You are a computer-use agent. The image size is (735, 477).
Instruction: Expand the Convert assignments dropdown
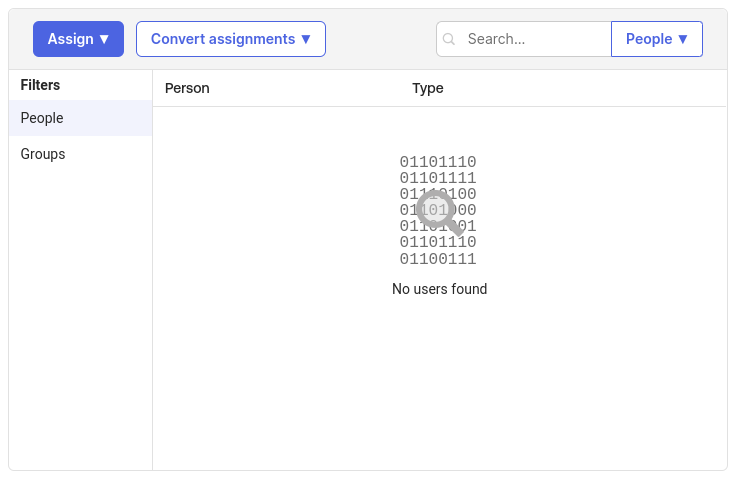pyautogui.click(x=230, y=39)
